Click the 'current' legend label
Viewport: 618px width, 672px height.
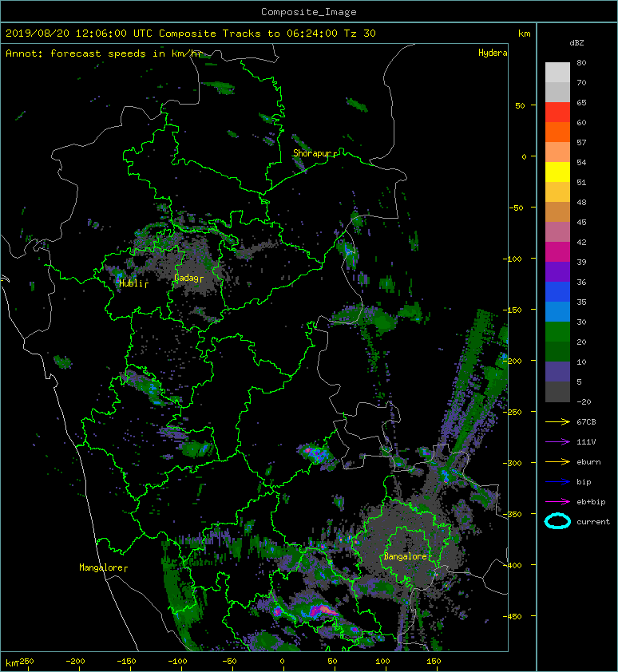(x=593, y=522)
